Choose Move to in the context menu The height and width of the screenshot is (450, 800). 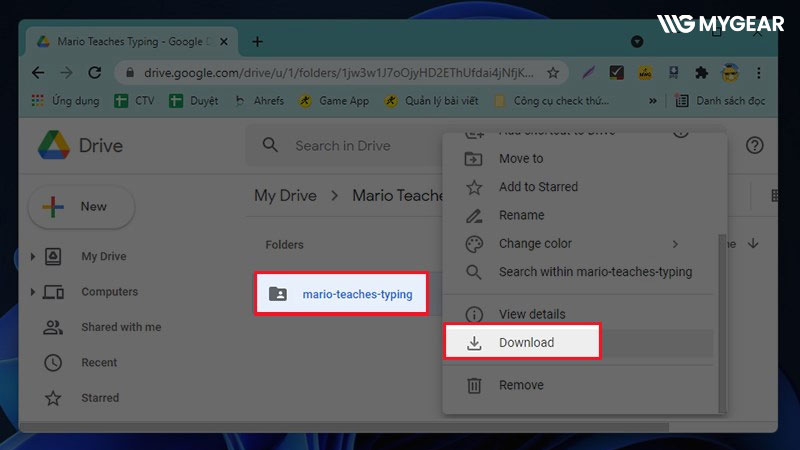tap(578, 159)
